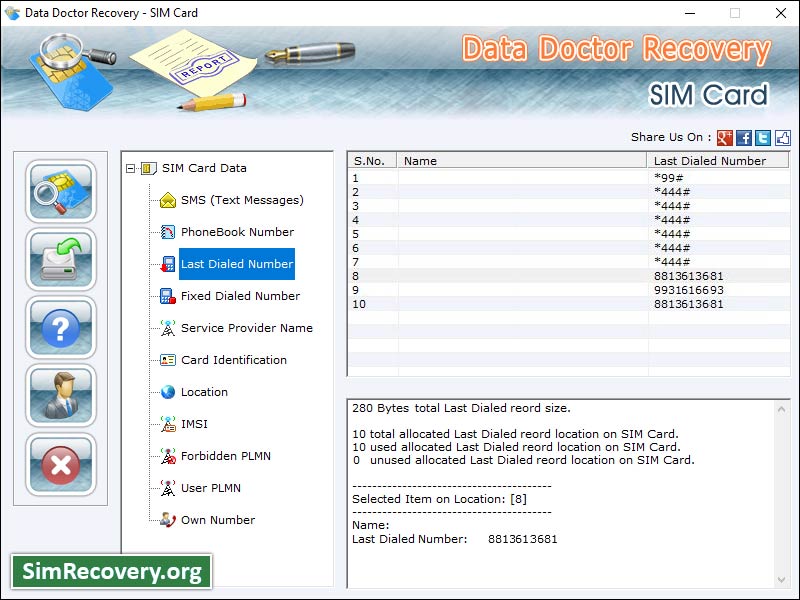Click the data recovery drive icon
Screen dimensions: 800x600
60,260
